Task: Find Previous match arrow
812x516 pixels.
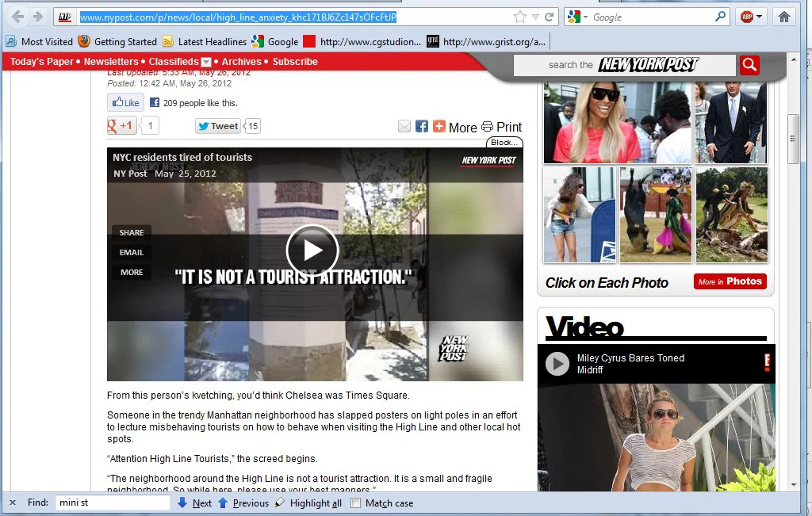Action: 243,503
